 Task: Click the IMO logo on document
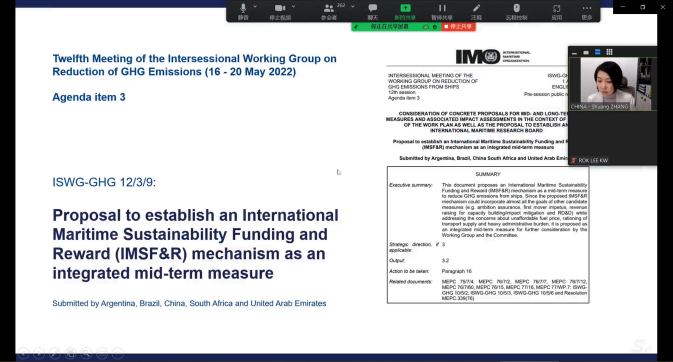tap(493, 56)
